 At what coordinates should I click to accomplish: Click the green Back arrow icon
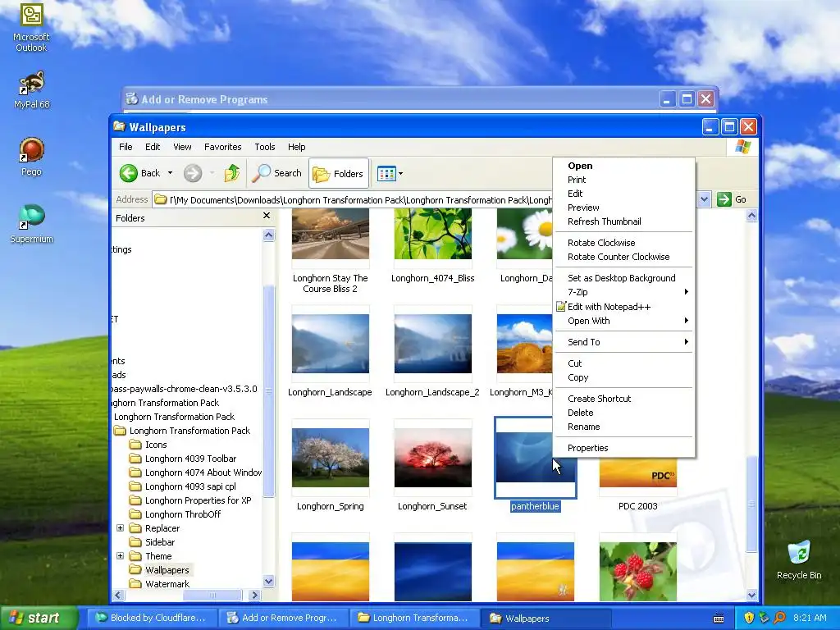click(129, 173)
